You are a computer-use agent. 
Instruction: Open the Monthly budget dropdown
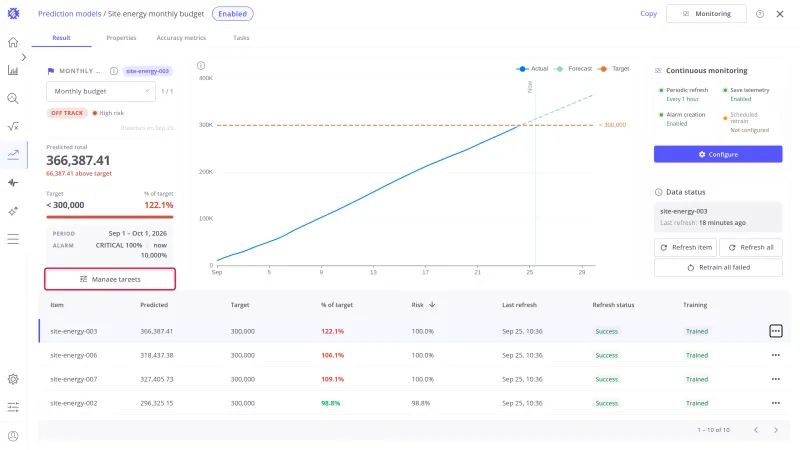[x=101, y=91]
